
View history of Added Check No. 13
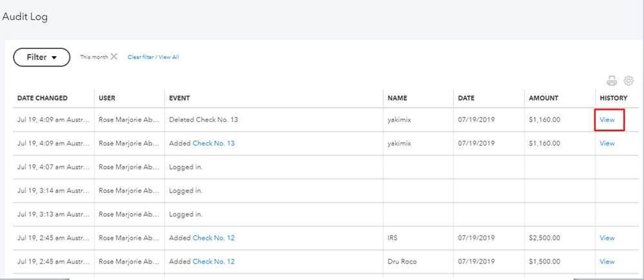pos(607,143)
